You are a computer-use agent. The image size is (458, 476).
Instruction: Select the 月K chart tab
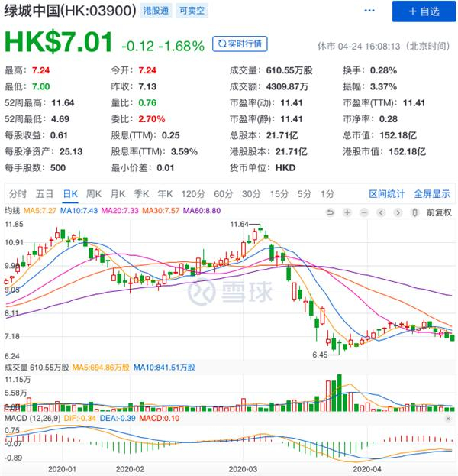118,193
